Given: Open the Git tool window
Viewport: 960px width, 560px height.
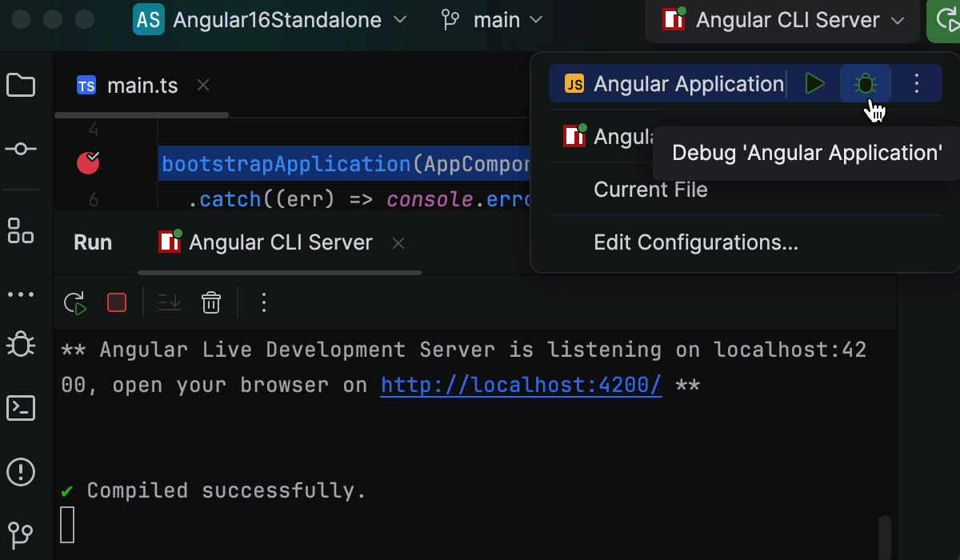Looking at the screenshot, I should pyautogui.click(x=21, y=534).
